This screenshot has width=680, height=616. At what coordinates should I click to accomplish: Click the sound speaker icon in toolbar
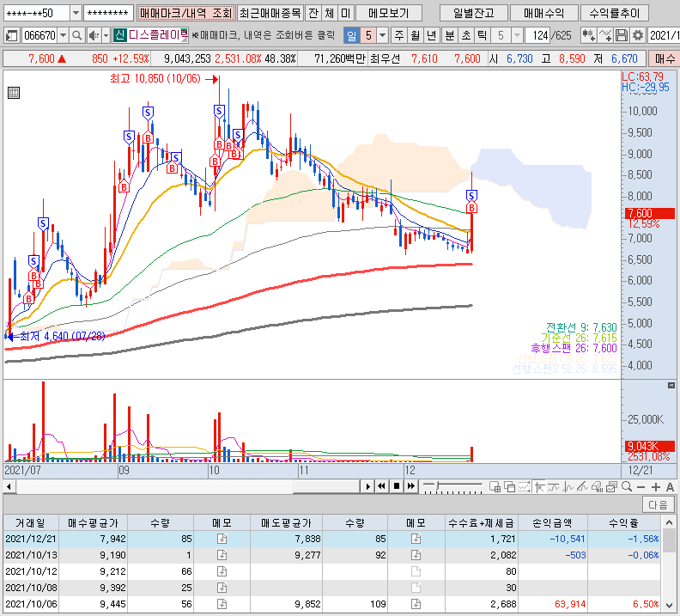click(94, 35)
